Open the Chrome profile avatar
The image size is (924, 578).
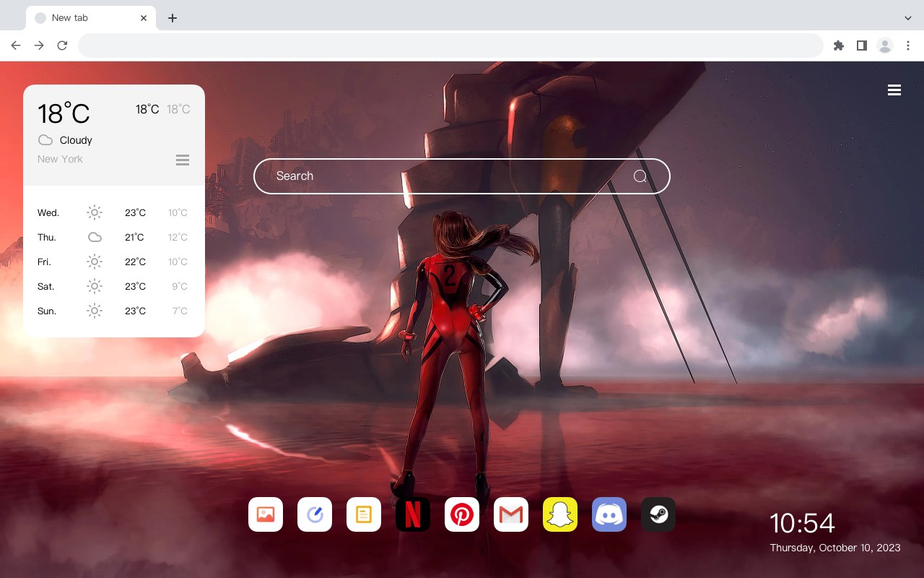(x=885, y=46)
